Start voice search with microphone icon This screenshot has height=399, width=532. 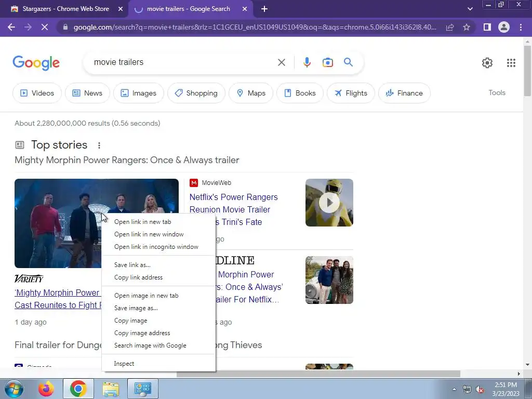pyautogui.click(x=307, y=62)
